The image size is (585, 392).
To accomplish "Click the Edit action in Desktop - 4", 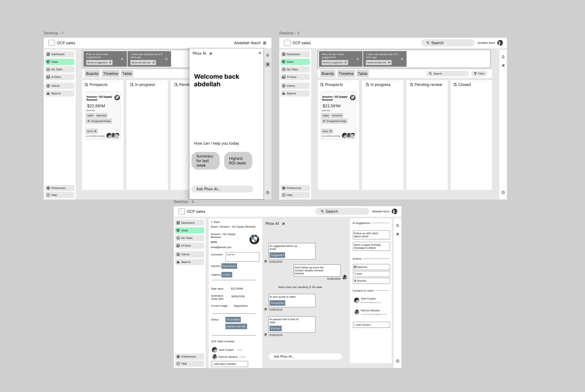I will coord(371,274).
